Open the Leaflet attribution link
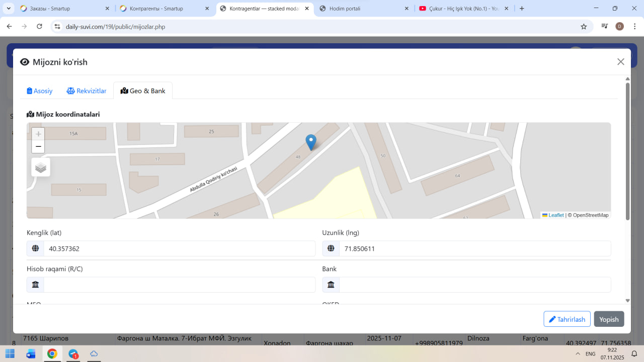644x362 pixels. point(555,215)
